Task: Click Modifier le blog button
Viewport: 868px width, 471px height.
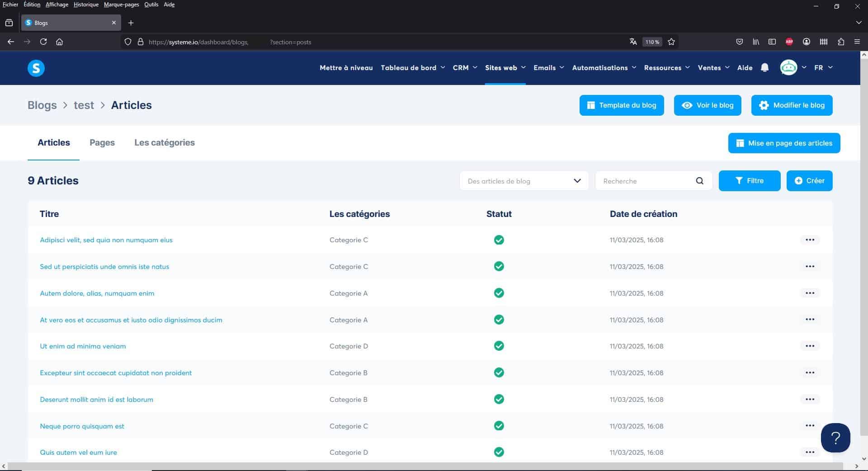Action: coord(792,105)
